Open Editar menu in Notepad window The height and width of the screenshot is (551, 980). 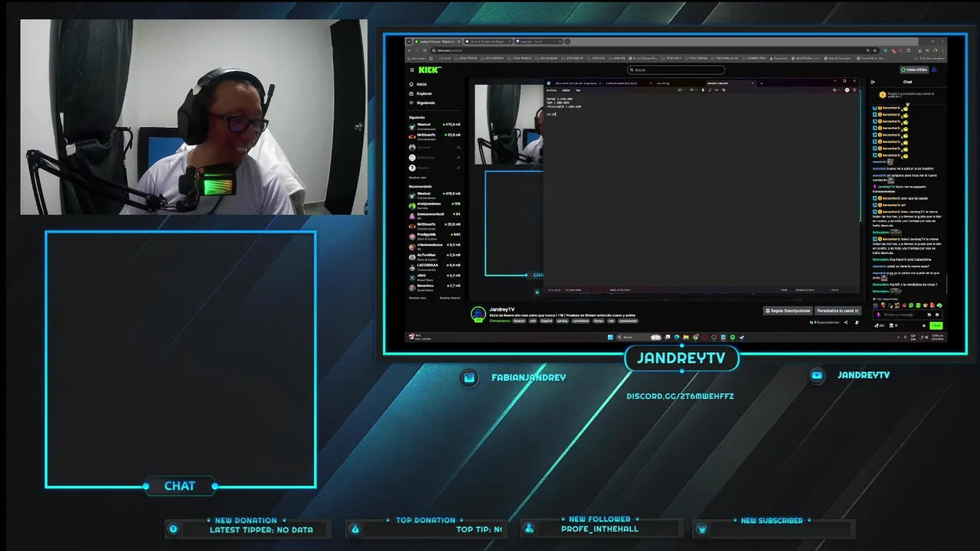point(566,90)
